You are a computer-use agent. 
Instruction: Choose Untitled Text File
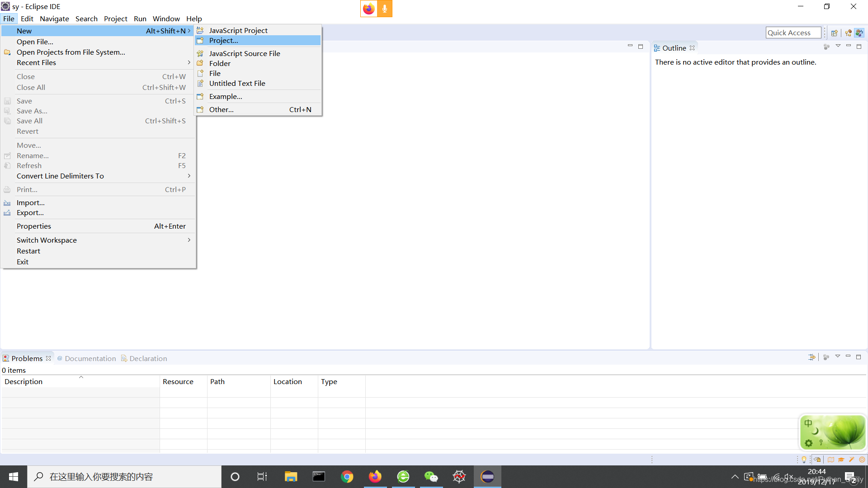tap(258, 83)
